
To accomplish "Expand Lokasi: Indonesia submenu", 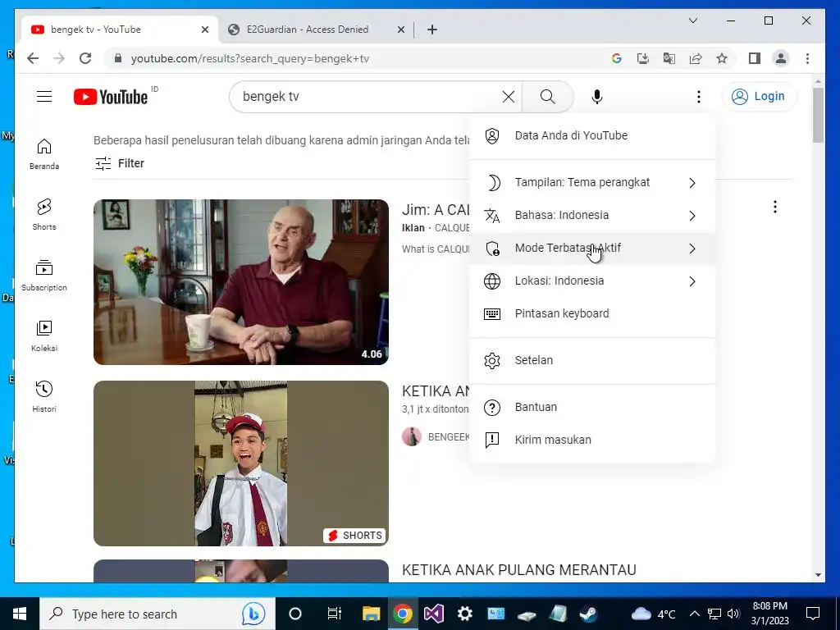I will (x=592, y=281).
